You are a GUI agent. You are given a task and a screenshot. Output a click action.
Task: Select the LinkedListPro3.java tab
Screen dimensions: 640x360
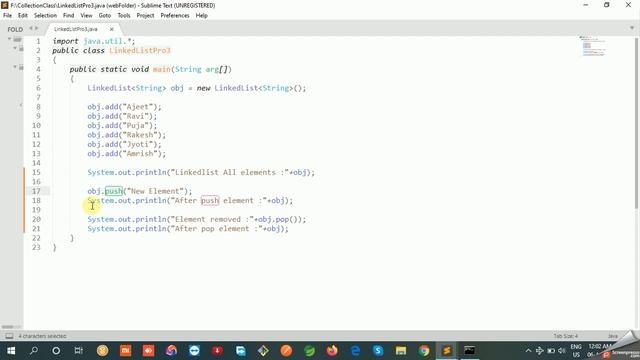point(76,29)
